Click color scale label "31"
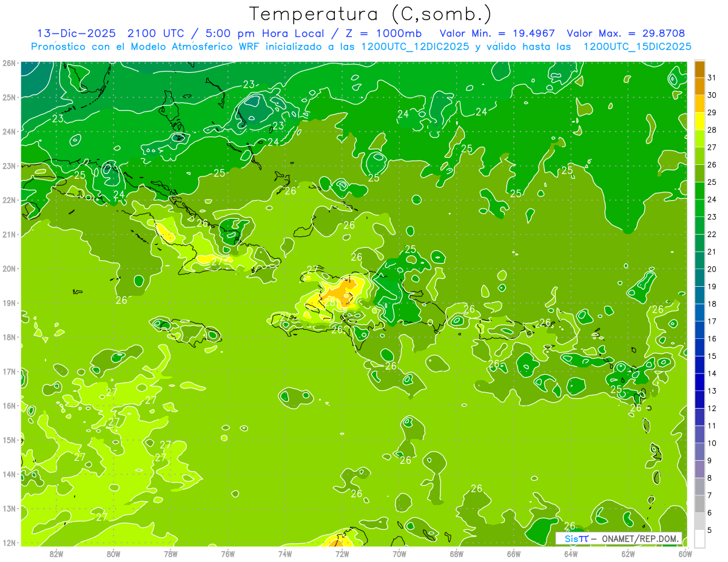The height and width of the screenshot is (562, 728). [712, 78]
